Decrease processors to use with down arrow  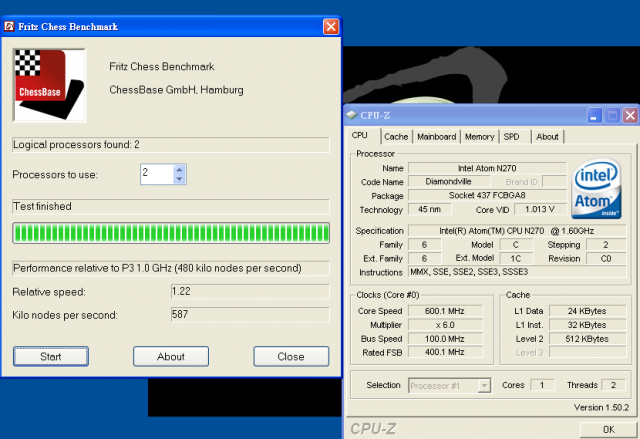point(179,179)
